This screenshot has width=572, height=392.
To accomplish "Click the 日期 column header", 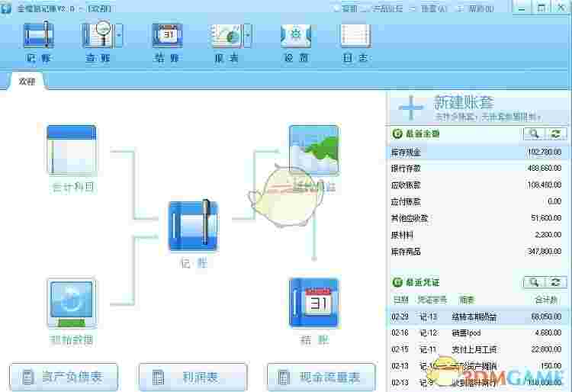I will [401, 300].
